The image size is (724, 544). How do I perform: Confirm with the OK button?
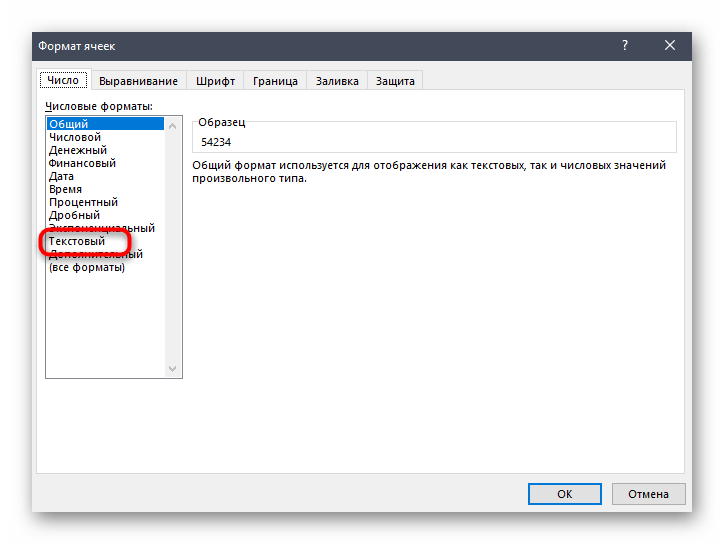point(564,494)
